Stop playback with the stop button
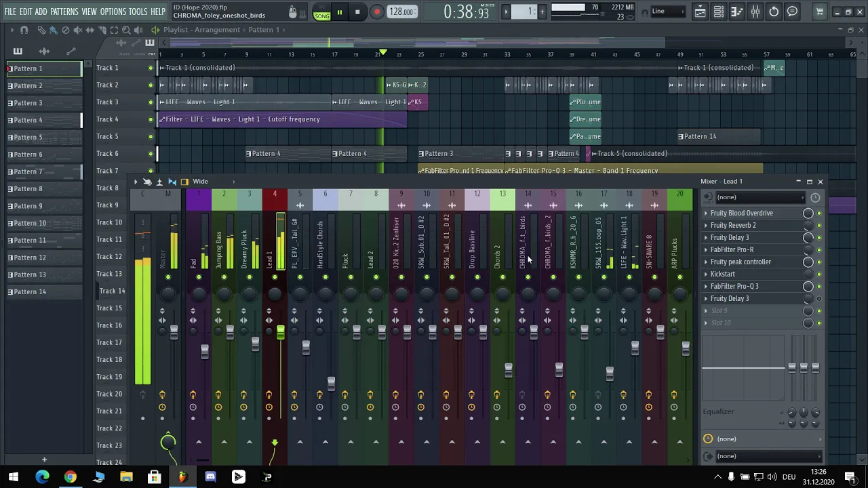Viewport: 868px width, 488px height. (x=357, y=12)
